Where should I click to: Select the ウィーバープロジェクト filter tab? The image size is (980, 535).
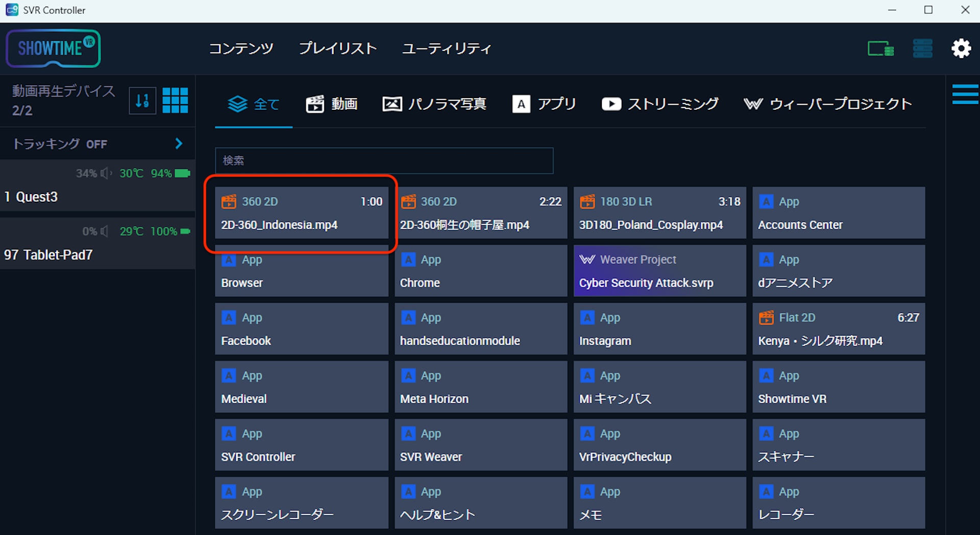click(828, 104)
